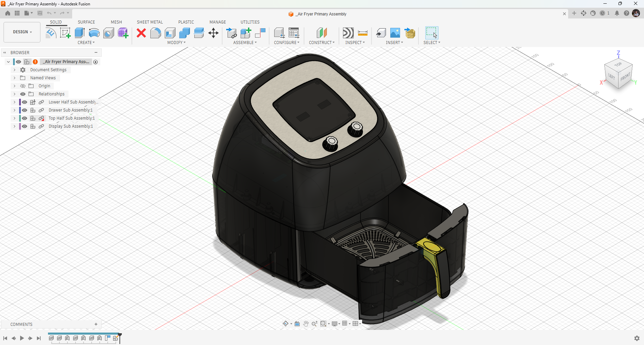The height and width of the screenshot is (345, 644).
Task: Open the DESIGN workspace dropdown
Action: click(22, 32)
